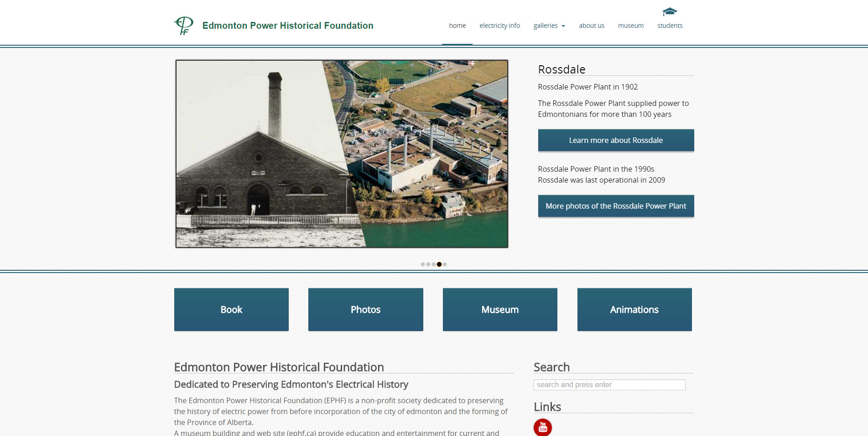Screen dimensions: 868x436
Task: Click the Edmonton Power Historical Foundation header title
Action: pos(287,26)
